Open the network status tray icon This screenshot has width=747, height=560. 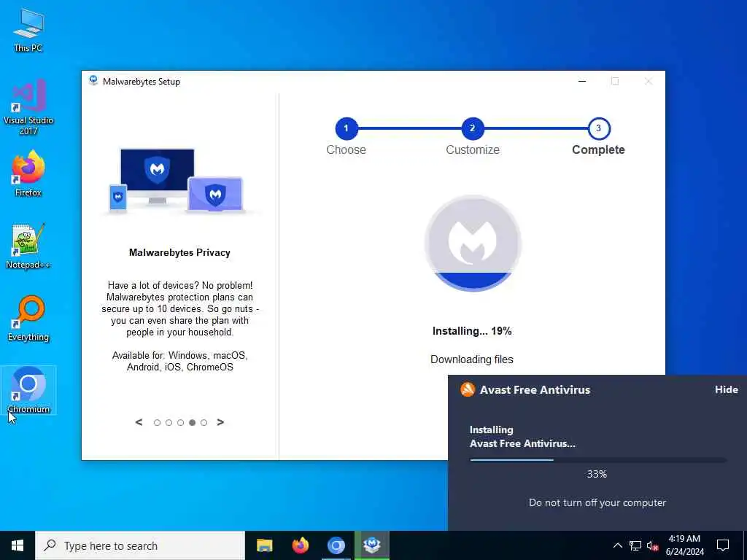click(635, 545)
